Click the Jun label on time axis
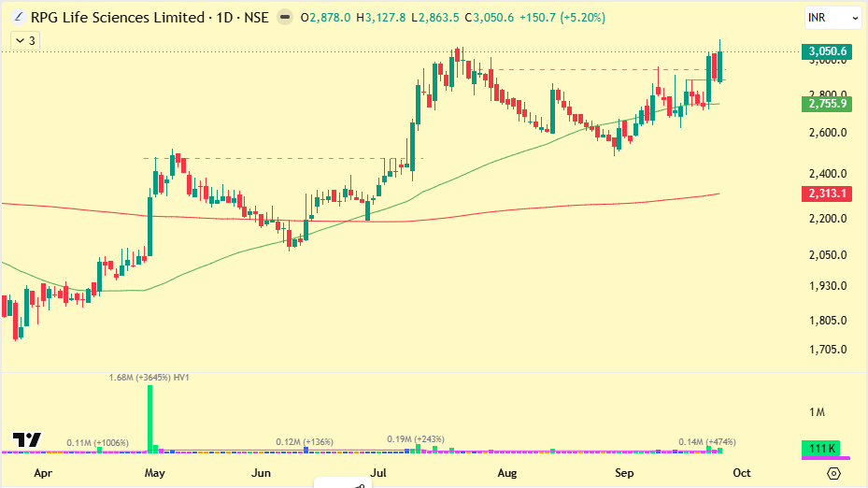This screenshot has width=868, height=488. click(261, 473)
